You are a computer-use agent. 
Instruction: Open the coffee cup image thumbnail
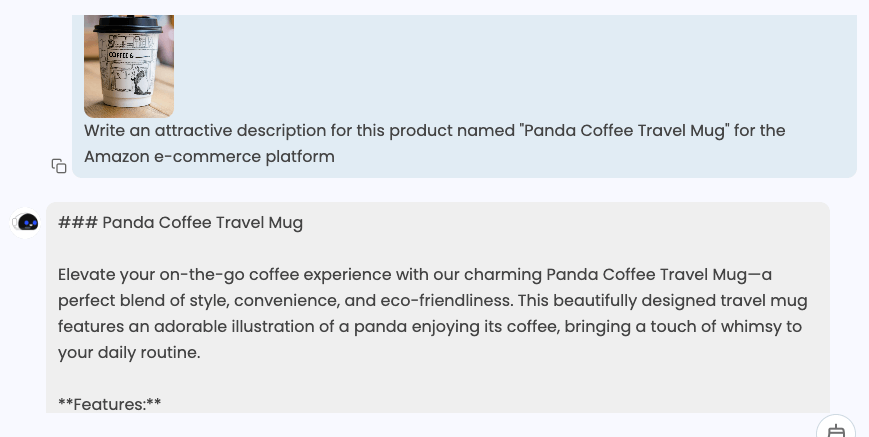(129, 66)
